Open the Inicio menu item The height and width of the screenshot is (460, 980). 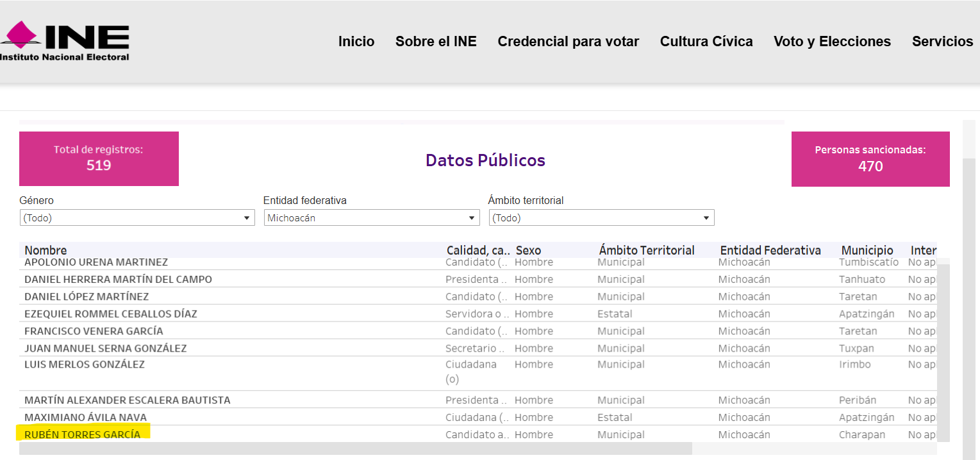[356, 42]
